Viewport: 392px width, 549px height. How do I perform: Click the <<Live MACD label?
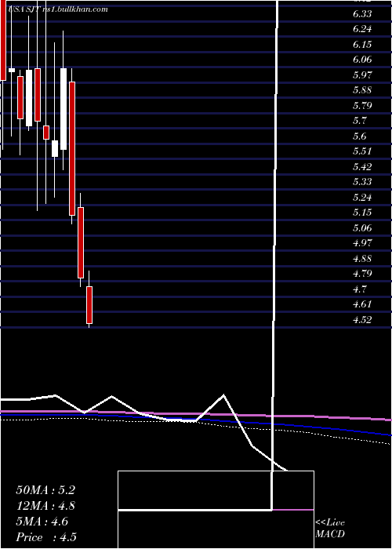pyautogui.click(x=330, y=529)
